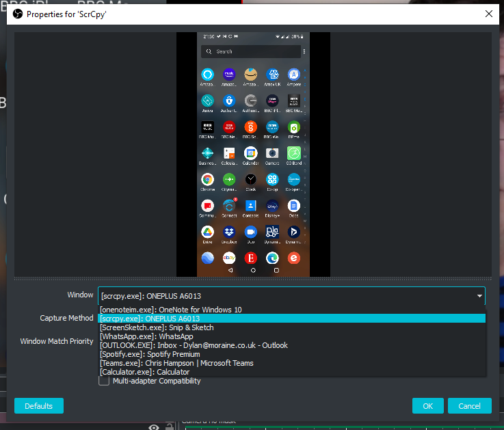Tap the red BBC News icon
504x430 pixels.
click(229, 127)
